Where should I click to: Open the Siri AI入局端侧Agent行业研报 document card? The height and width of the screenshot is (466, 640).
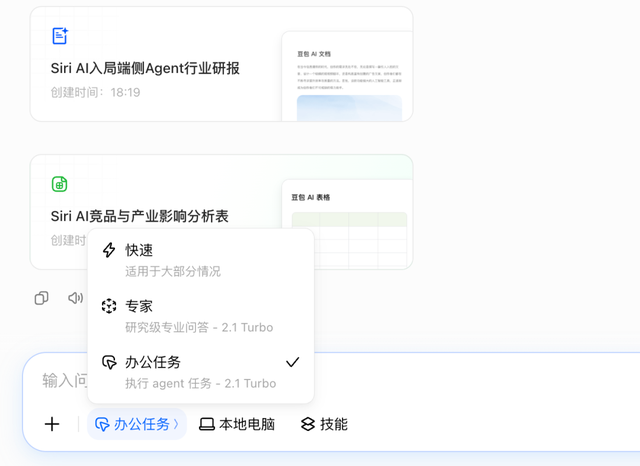point(221,64)
